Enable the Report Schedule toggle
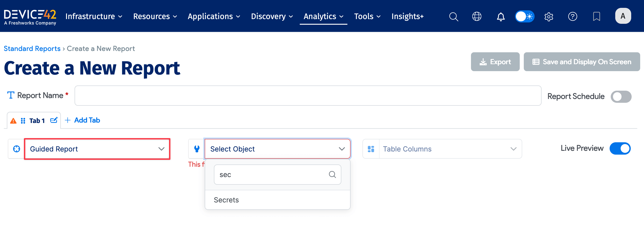The image size is (644, 228). point(621,97)
